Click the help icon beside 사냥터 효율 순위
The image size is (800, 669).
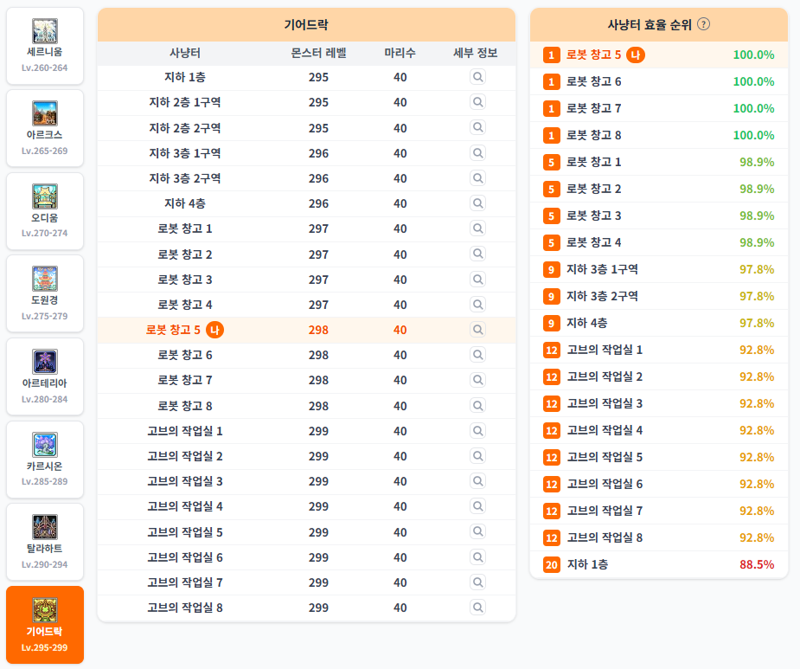coord(704,24)
